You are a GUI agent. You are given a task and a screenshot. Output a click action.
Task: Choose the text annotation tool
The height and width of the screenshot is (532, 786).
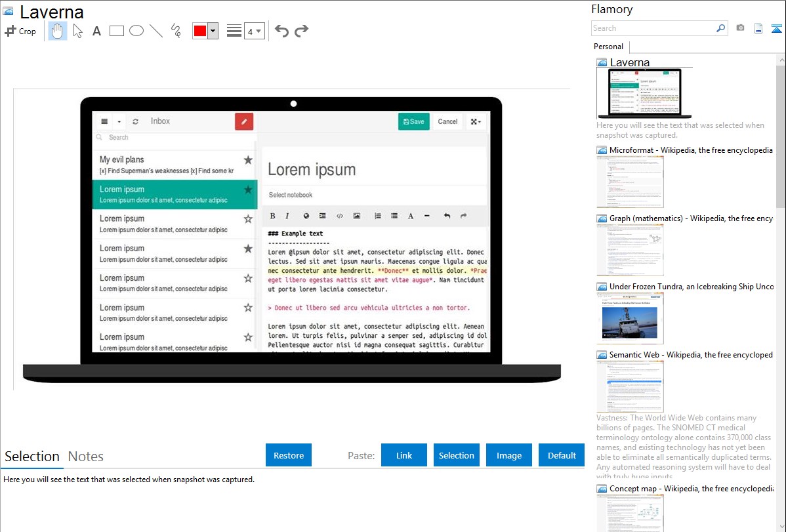click(96, 31)
